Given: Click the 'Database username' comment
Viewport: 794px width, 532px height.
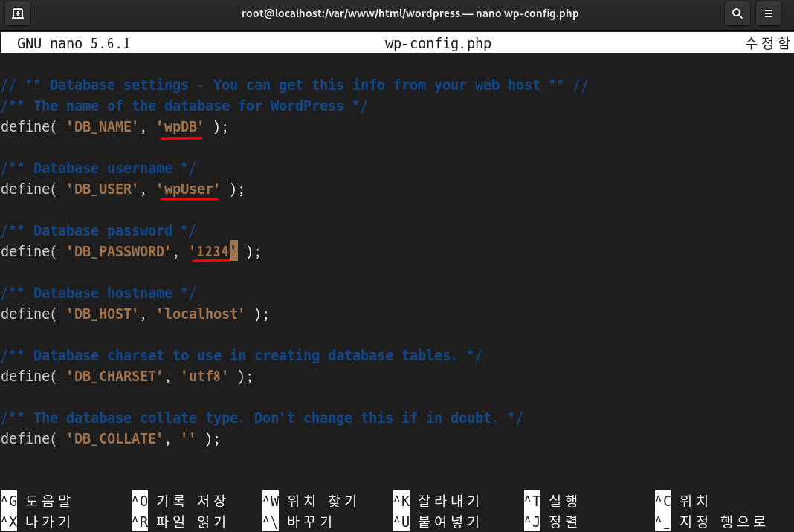Looking at the screenshot, I should pos(98,168).
